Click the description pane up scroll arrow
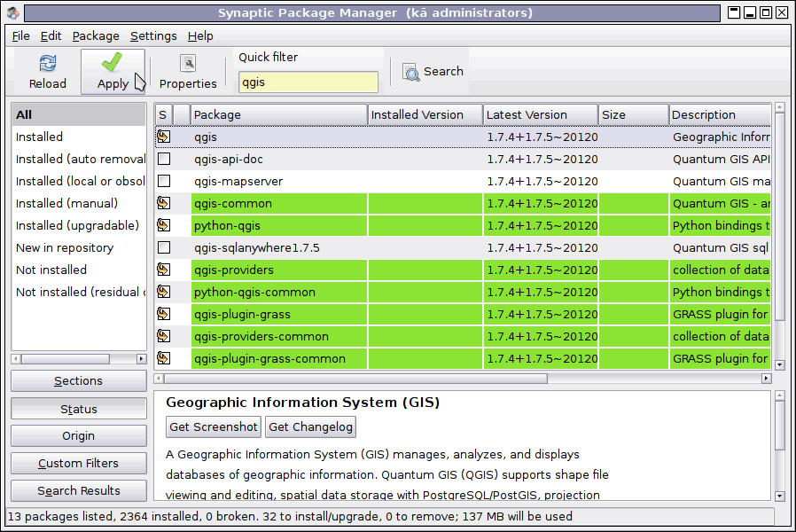The width and height of the screenshot is (796, 532). (x=780, y=395)
